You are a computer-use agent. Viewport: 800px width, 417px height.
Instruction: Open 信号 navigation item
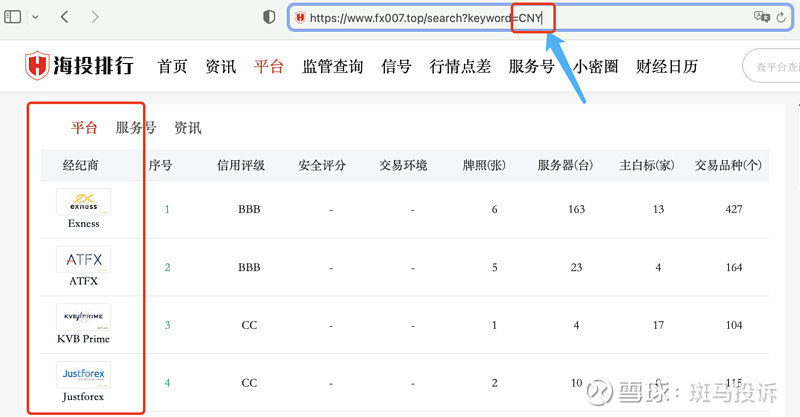[x=396, y=66]
